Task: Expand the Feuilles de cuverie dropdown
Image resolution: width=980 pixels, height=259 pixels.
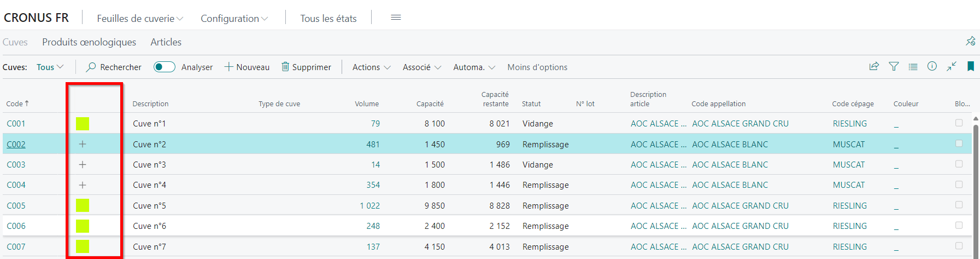Action: [x=140, y=18]
